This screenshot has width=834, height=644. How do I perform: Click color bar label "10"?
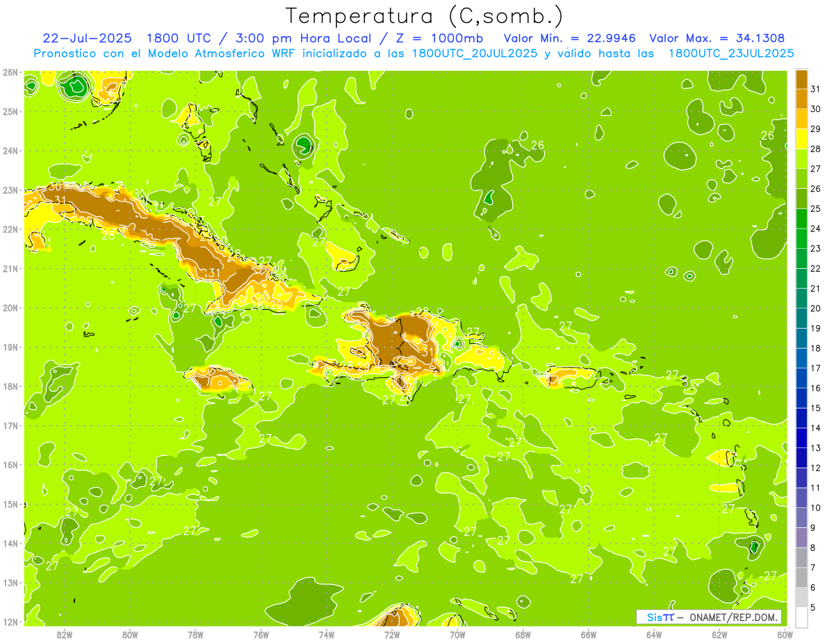[x=816, y=508]
